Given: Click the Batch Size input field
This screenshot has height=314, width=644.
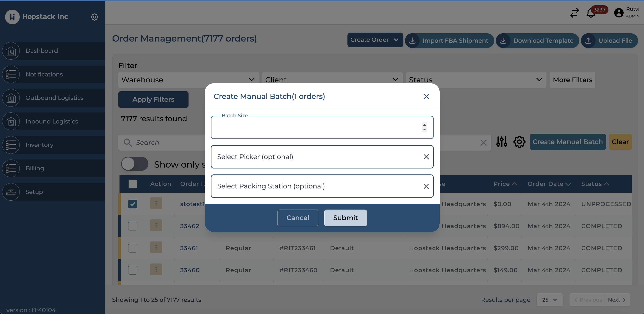Looking at the screenshot, I should tap(315, 128).
